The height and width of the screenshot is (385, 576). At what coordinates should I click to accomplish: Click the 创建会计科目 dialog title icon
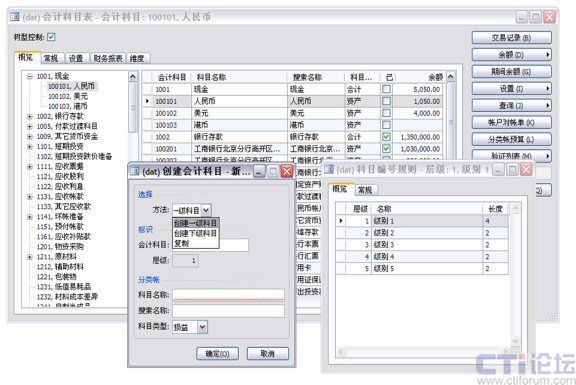135,171
